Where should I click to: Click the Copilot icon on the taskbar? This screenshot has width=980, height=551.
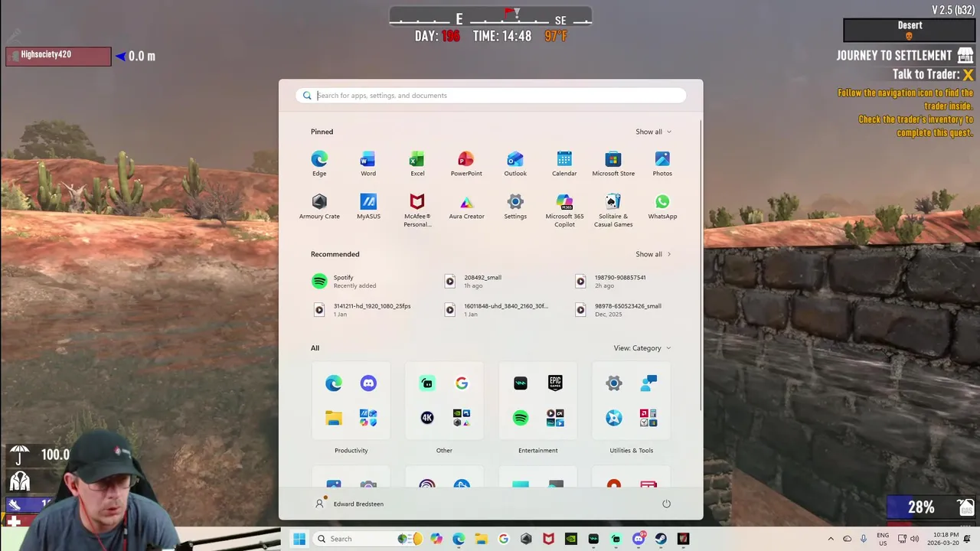pos(436,539)
